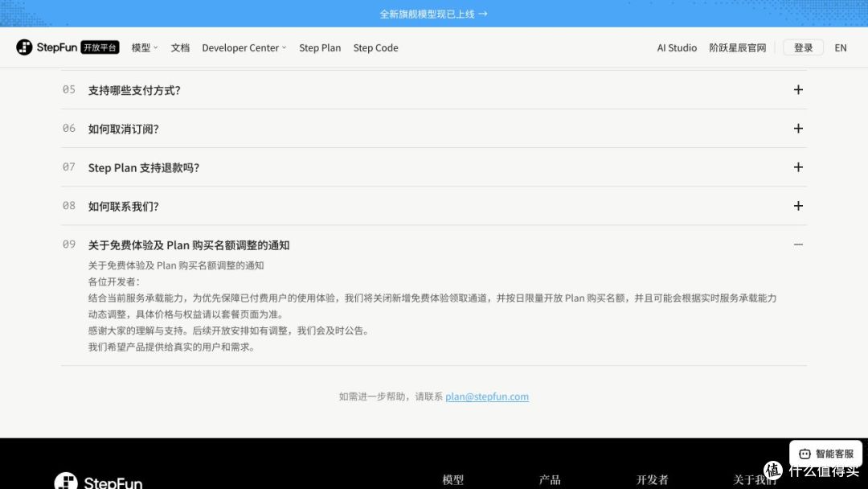Click the sentence starting 感谢大家的理解与支持
Image resolution: width=868 pixels, height=489 pixels.
click(228, 331)
